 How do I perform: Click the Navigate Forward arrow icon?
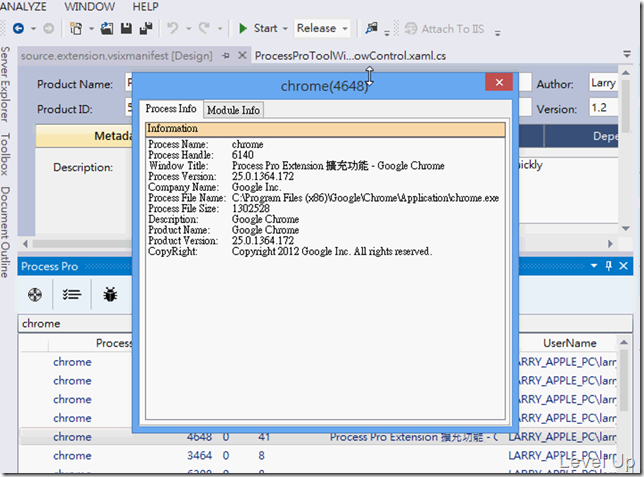[48, 28]
